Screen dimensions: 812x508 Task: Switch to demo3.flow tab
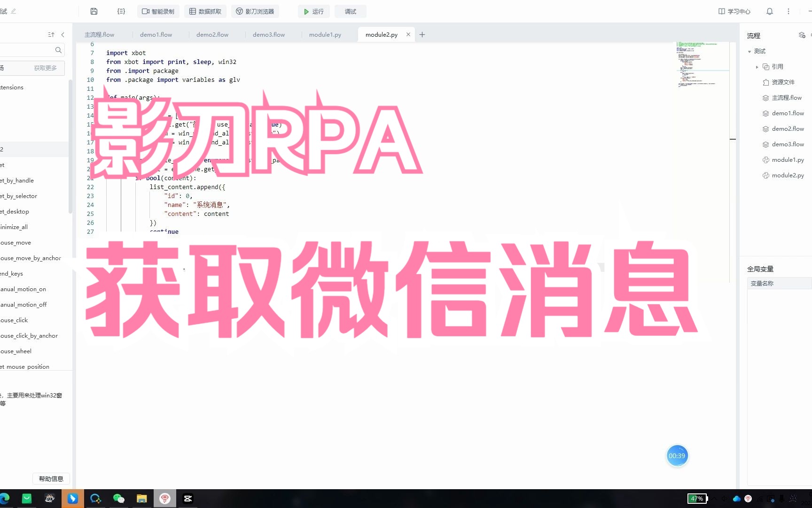pos(269,34)
